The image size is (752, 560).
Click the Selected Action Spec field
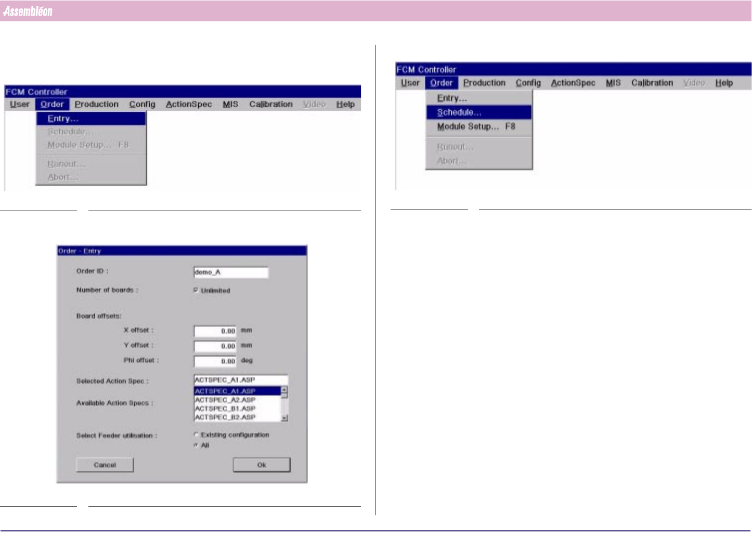point(241,380)
